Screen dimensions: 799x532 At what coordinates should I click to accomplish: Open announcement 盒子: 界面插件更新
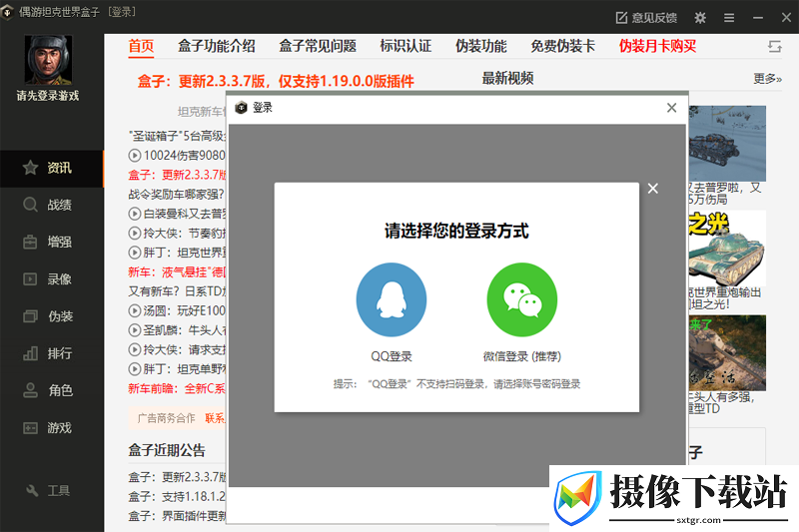177,516
